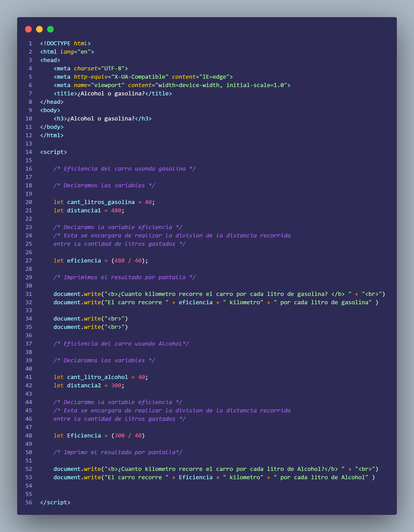
Task: Click 'let eficiencia = (480 / 40);' line
Action: (x=101, y=261)
